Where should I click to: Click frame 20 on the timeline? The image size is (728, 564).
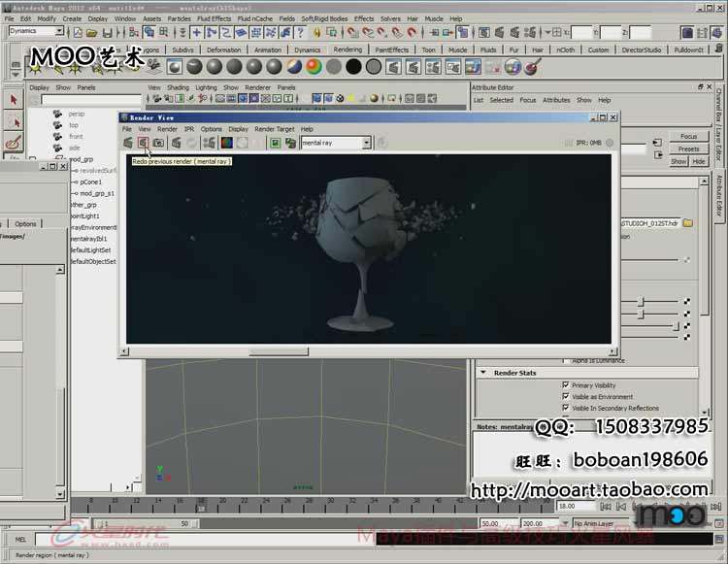click(223, 505)
